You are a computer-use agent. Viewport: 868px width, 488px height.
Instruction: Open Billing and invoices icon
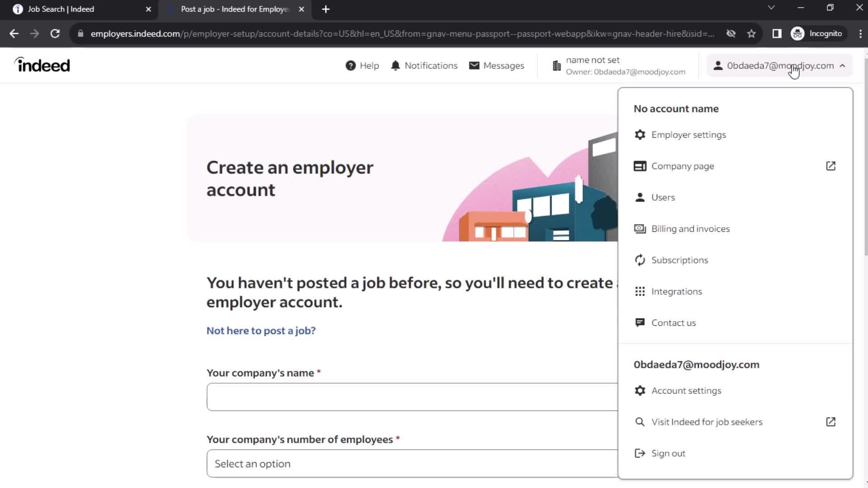pyautogui.click(x=639, y=229)
